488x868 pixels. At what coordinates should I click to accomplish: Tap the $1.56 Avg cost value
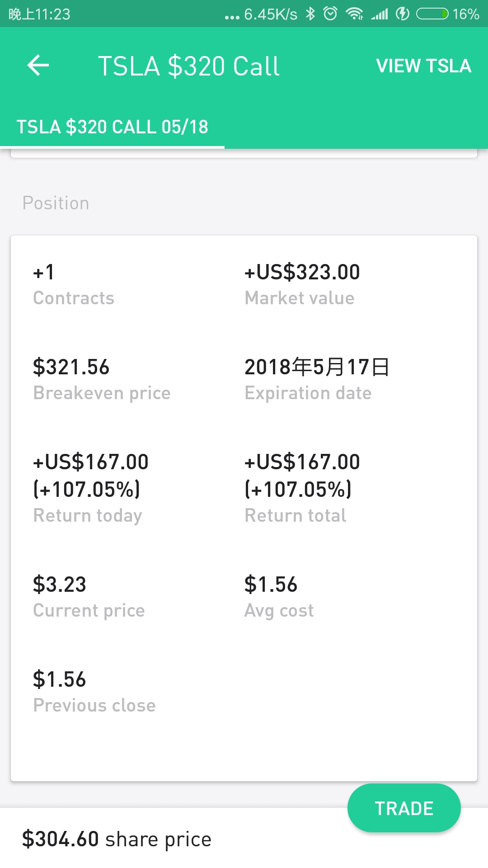[x=271, y=585]
